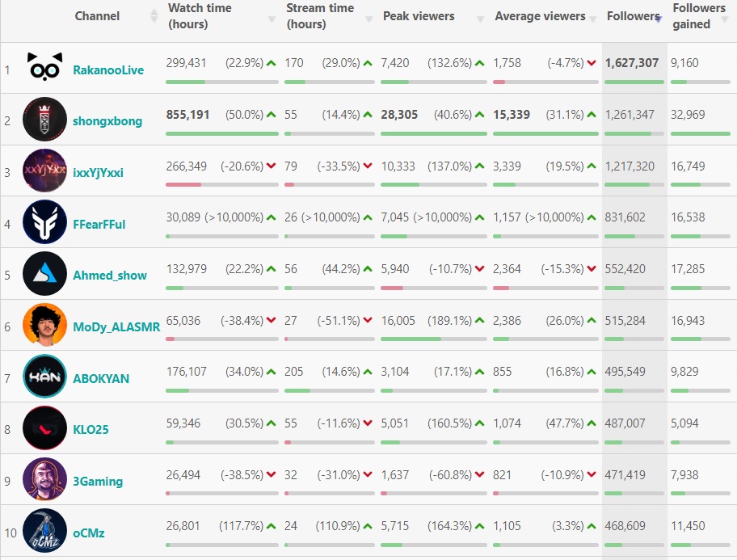The height and width of the screenshot is (560, 737).
Task: Click MoDy_ALASMR orange profile avatar
Action: click(44, 326)
